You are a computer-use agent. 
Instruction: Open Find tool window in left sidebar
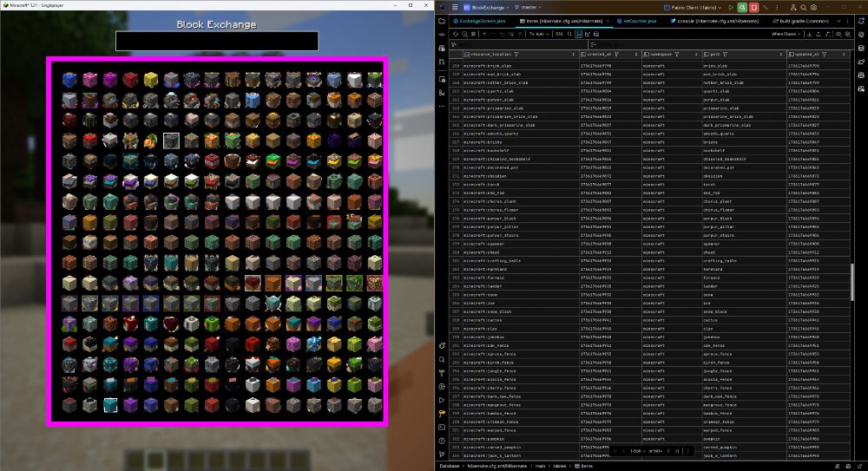(442, 360)
